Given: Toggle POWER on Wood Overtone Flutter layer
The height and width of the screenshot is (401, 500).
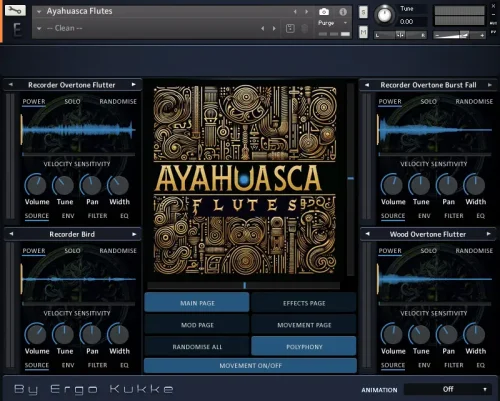Looking at the screenshot, I should pos(390,251).
